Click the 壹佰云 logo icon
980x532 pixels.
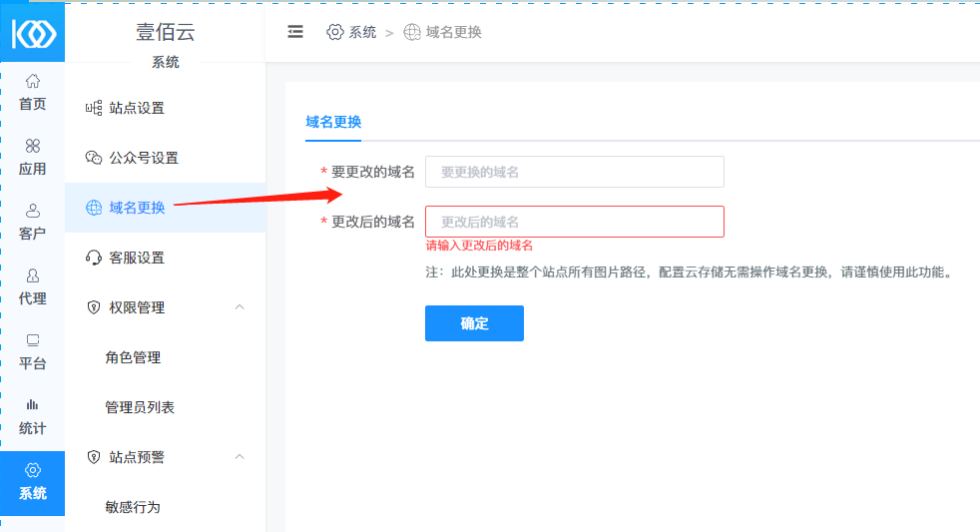(x=34, y=34)
